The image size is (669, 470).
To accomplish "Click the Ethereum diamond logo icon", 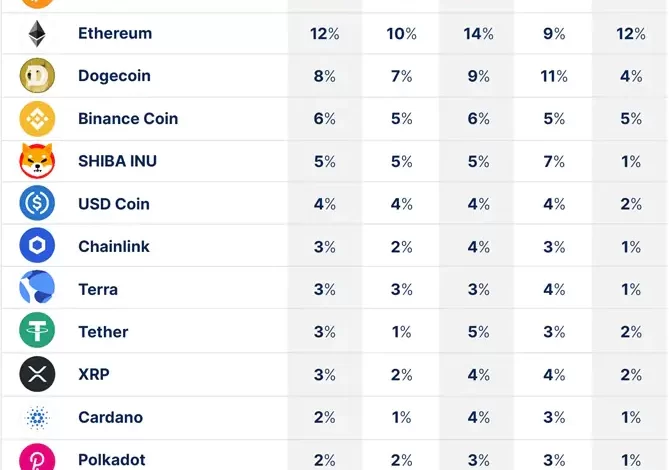I will (37, 34).
